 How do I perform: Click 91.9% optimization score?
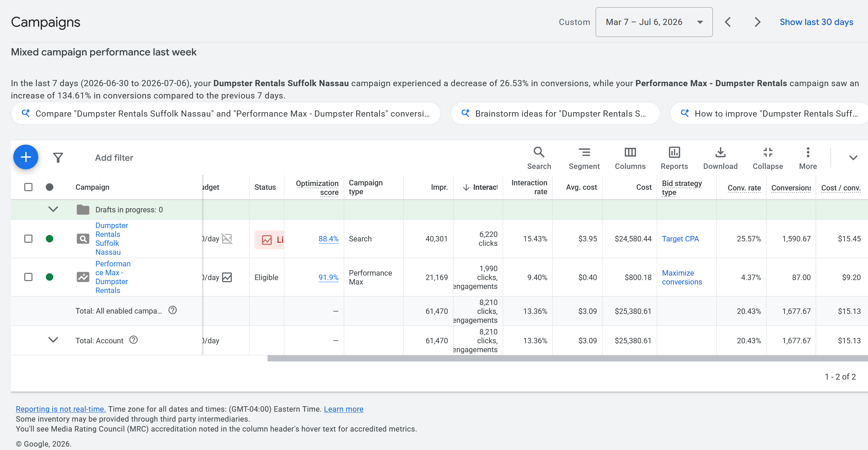(328, 278)
